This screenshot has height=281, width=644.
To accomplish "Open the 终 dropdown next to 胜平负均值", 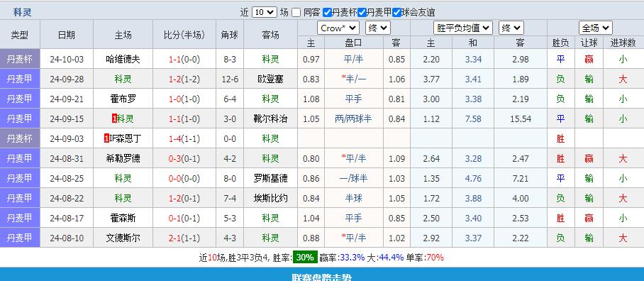I will [x=511, y=28].
